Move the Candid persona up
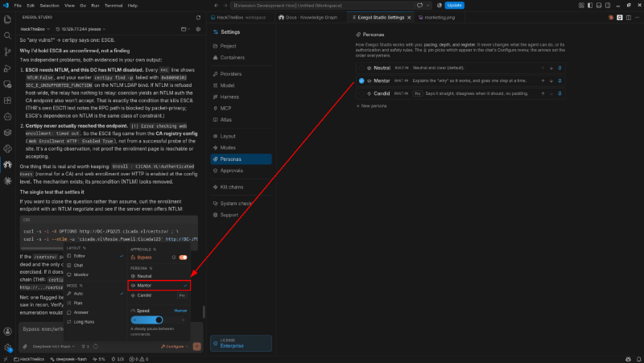The width and height of the screenshot is (644, 363). [x=543, y=93]
